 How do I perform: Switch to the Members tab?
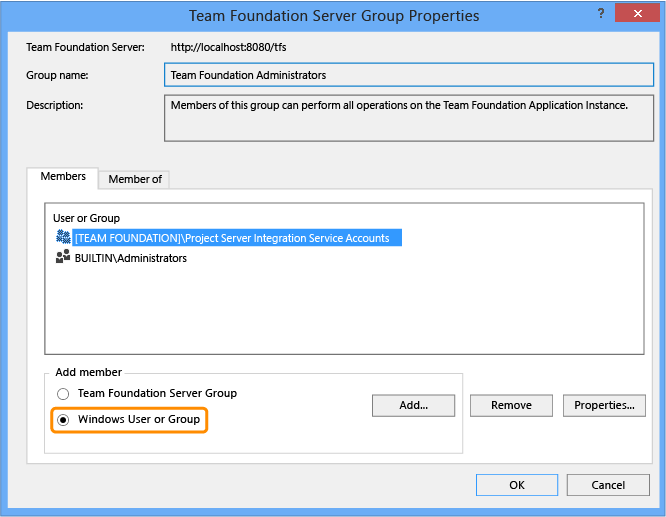62,177
